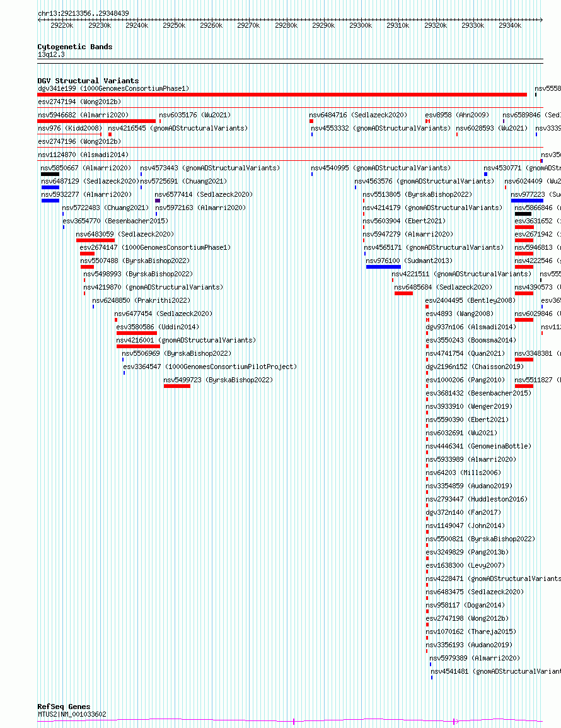
Task: Click variant esv3550243 (Boomsma2014)
Action: pyautogui.click(x=470, y=340)
